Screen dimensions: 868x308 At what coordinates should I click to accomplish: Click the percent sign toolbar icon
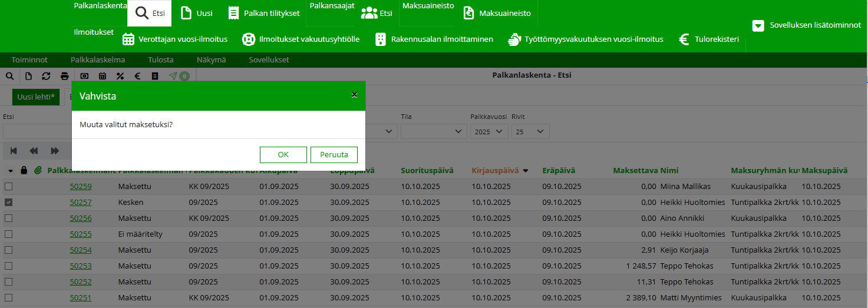[120, 76]
